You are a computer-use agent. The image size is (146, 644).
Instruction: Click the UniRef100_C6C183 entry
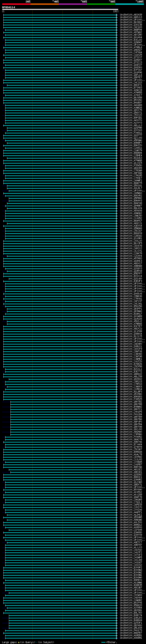point(131,27)
